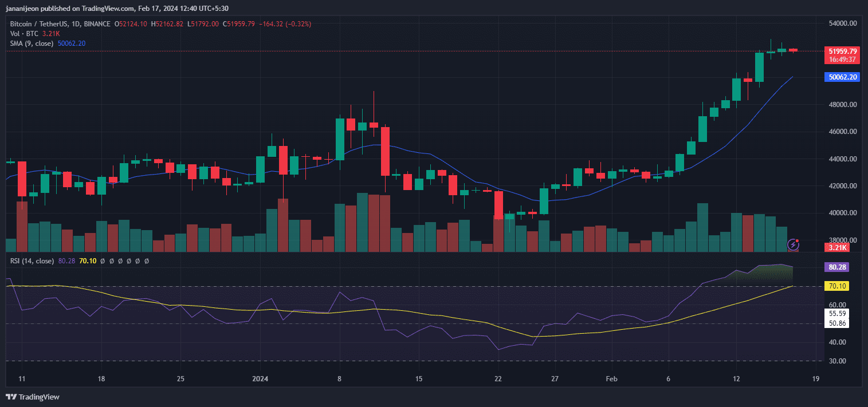This screenshot has width=868, height=407.
Task: Click the open price value O52124.10
Action: pyautogui.click(x=131, y=24)
